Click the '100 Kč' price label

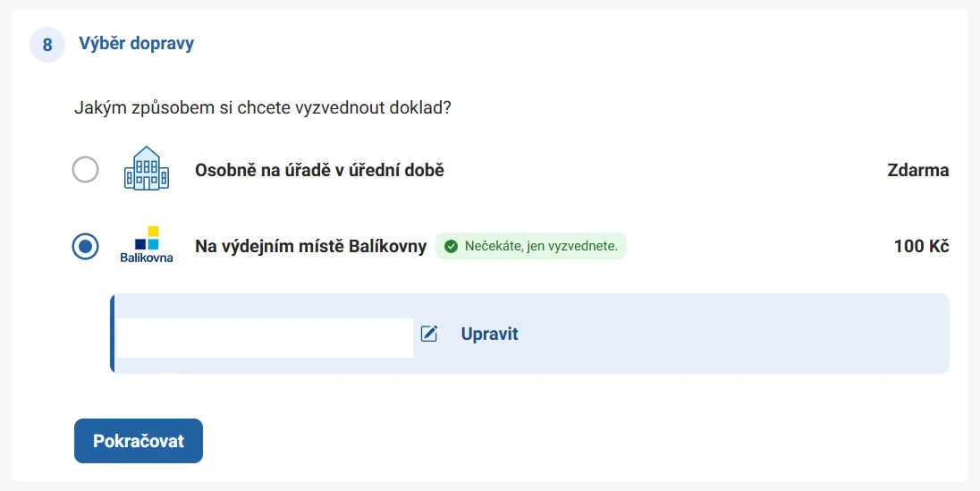(921, 246)
